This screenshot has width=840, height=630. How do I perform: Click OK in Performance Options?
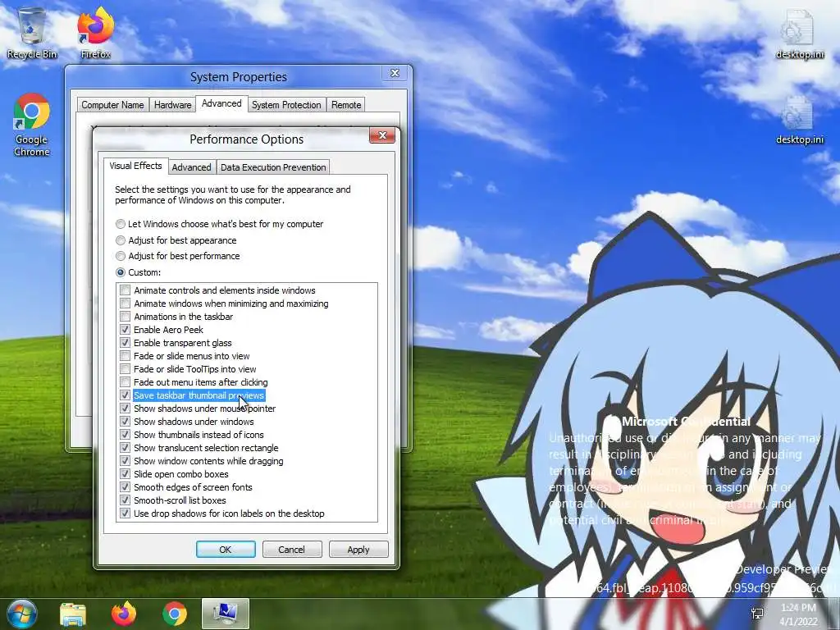pyautogui.click(x=226, y=549)
